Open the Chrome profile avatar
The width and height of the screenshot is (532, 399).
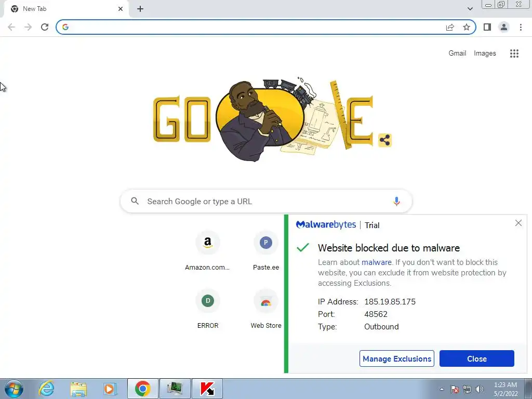tap(504, 27)
